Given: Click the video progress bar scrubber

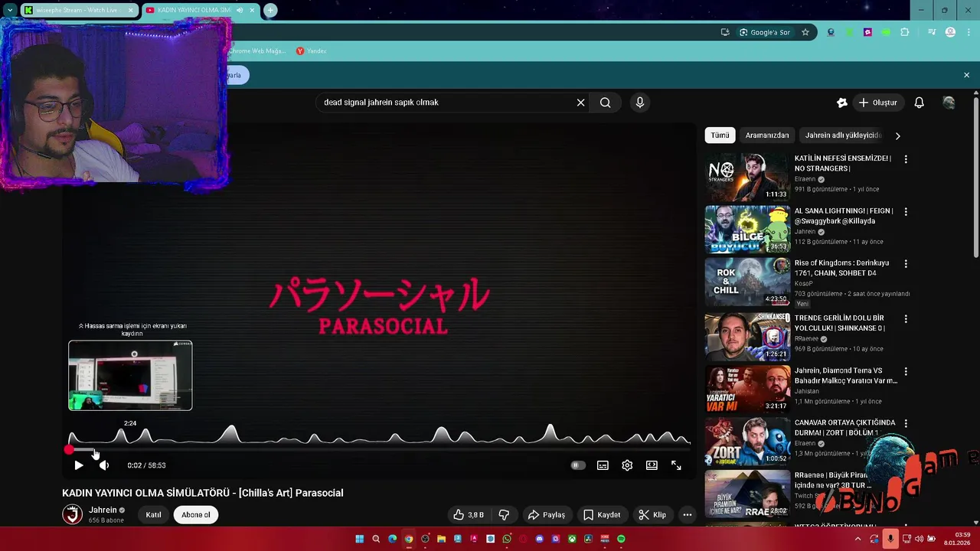Looking at the screenshot, I should click(69, 450).
